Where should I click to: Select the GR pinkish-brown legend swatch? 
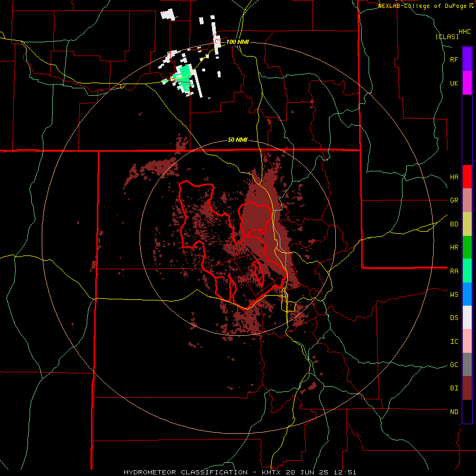pos(467,200)
